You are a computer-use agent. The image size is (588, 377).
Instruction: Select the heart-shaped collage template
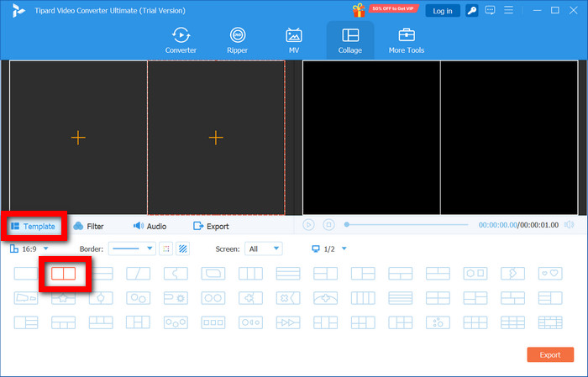coord(550,274)
